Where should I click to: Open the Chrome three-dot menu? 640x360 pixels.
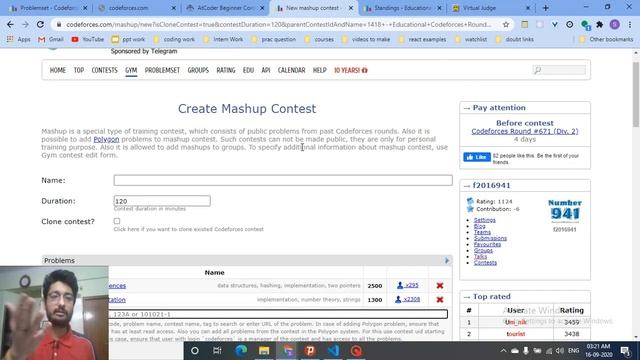click(x=630, y=24)
